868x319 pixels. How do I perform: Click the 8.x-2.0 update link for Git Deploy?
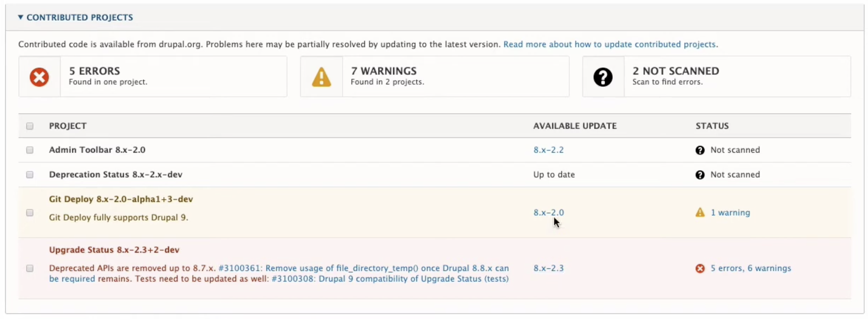(548, 212)
